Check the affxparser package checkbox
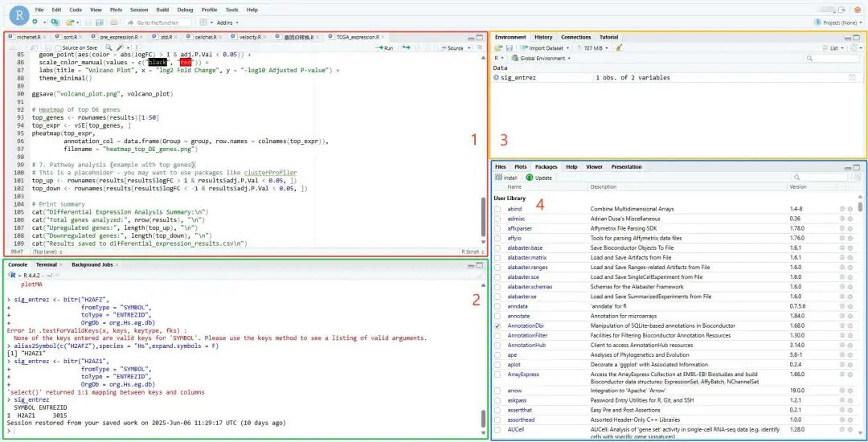 click(497, 228)
